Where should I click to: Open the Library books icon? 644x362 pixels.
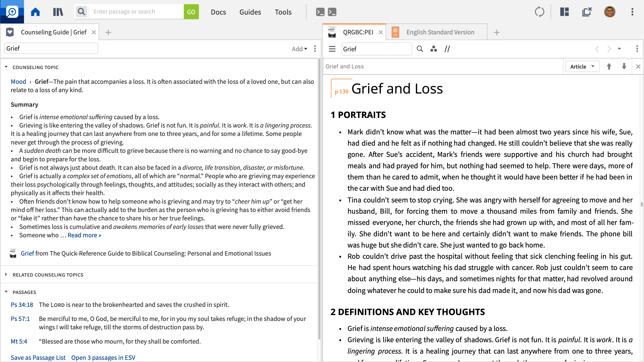[58, 12]
